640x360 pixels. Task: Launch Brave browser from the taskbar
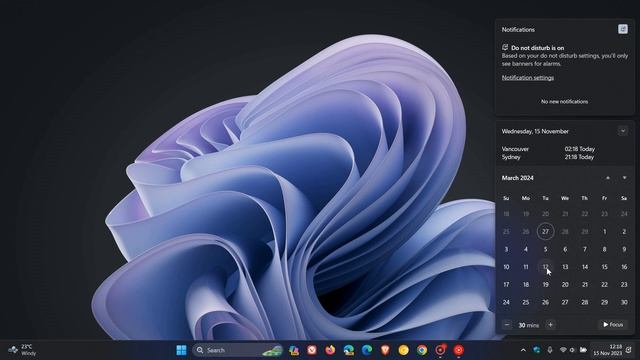click(x=385, y=350)
